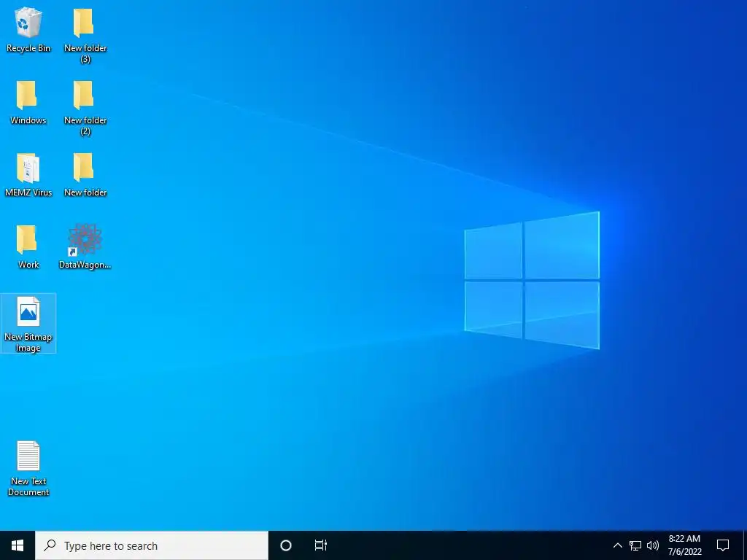The width and height of the screenshot is (747, 560).
Task: Open the Action Center notifications icon
Action: [x=723, y=545]
